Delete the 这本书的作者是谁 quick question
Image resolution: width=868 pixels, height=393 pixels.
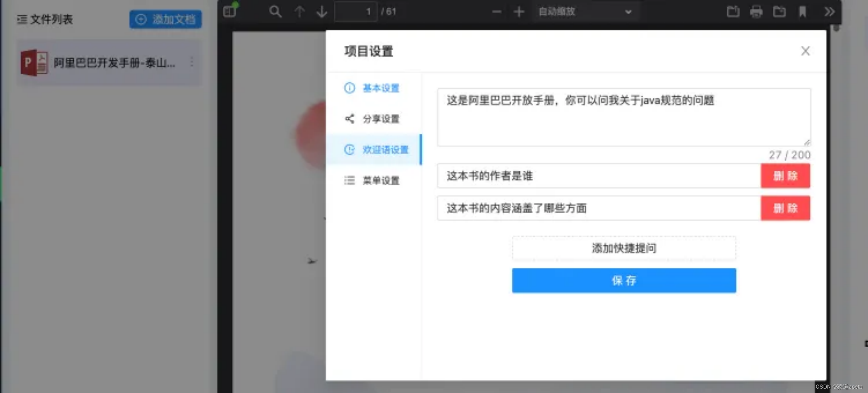pyautogui.click(x=785, y=176)
